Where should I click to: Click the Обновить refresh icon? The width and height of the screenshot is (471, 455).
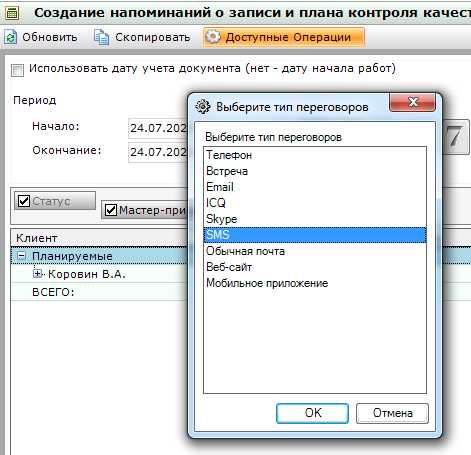tap(10, 37)
